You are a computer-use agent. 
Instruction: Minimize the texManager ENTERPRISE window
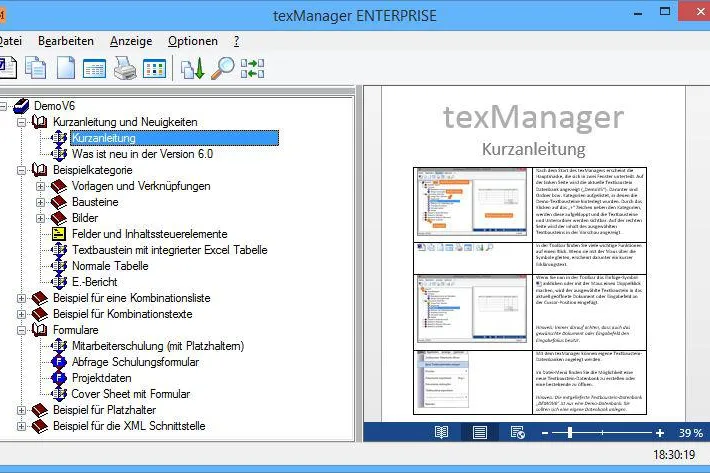638,14
